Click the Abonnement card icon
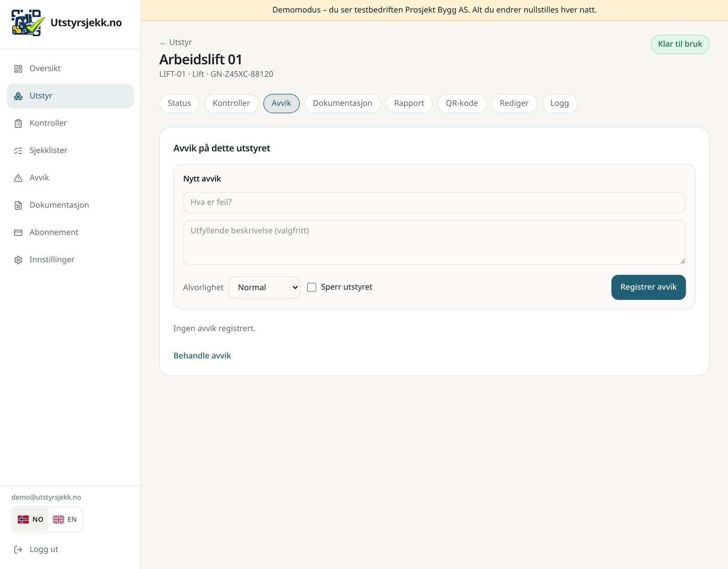 click(18, 233)
